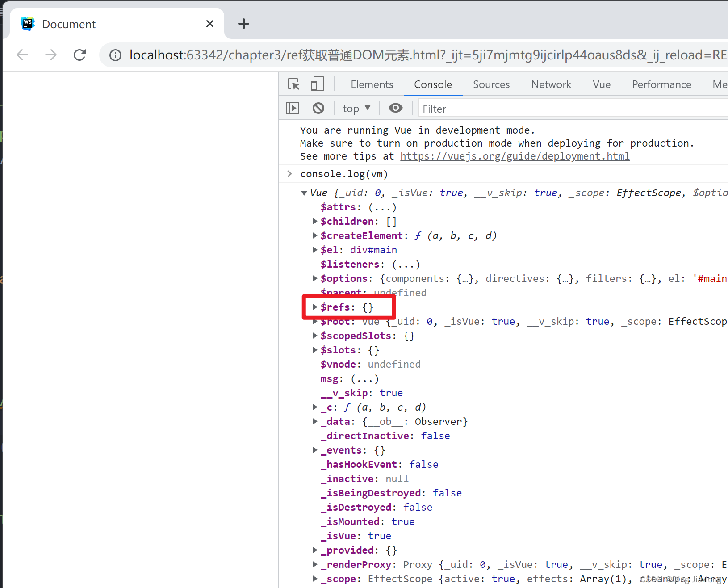728x588 pixels.
Task: View site information for localhost
Action: tap(115, 55)
